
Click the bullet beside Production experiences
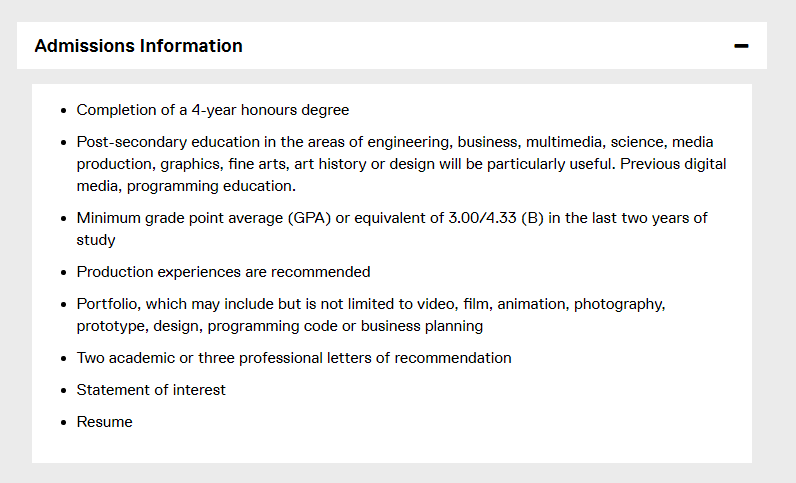[63, 272]
